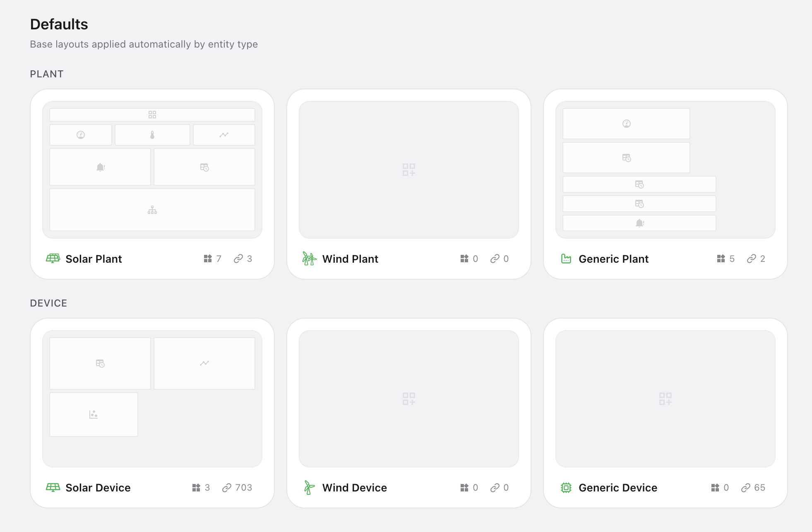812x532 pixels.
Task: Click the linked count 65 on Generic Device
Action: [760, 488]
